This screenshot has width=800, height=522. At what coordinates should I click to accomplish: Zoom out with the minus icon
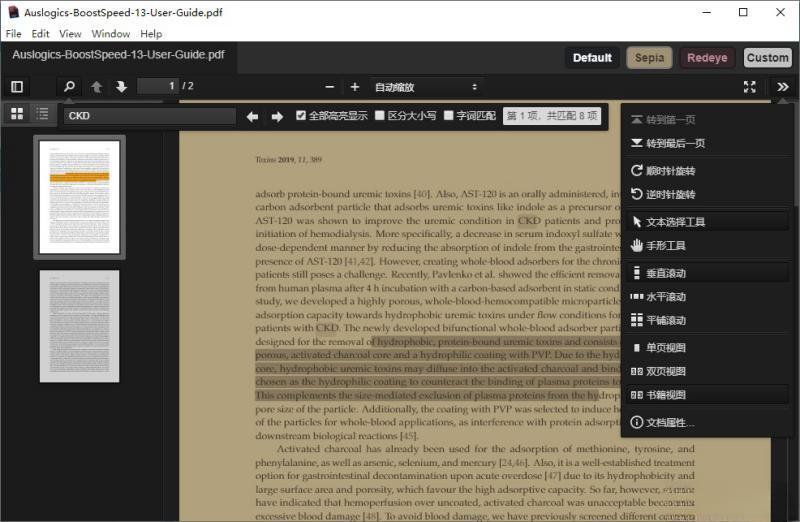pos(330,87)
